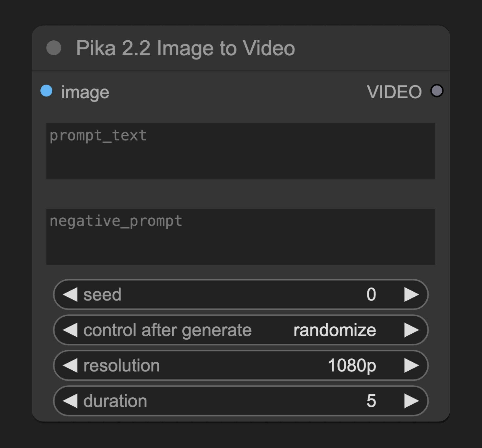Image resolution: width=482 pixels, height=448 pixels.
Task: Click inside the prompt_text field
Action: [241, 151]
